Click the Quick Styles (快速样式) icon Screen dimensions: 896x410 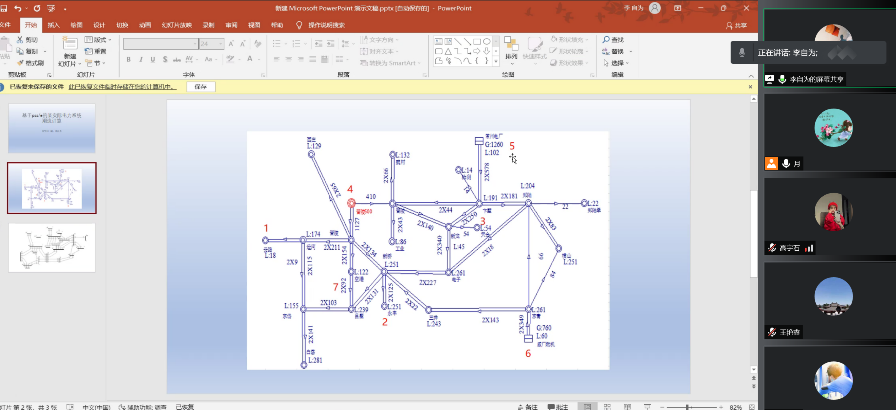pyautogui.click(x=535, y=45)
